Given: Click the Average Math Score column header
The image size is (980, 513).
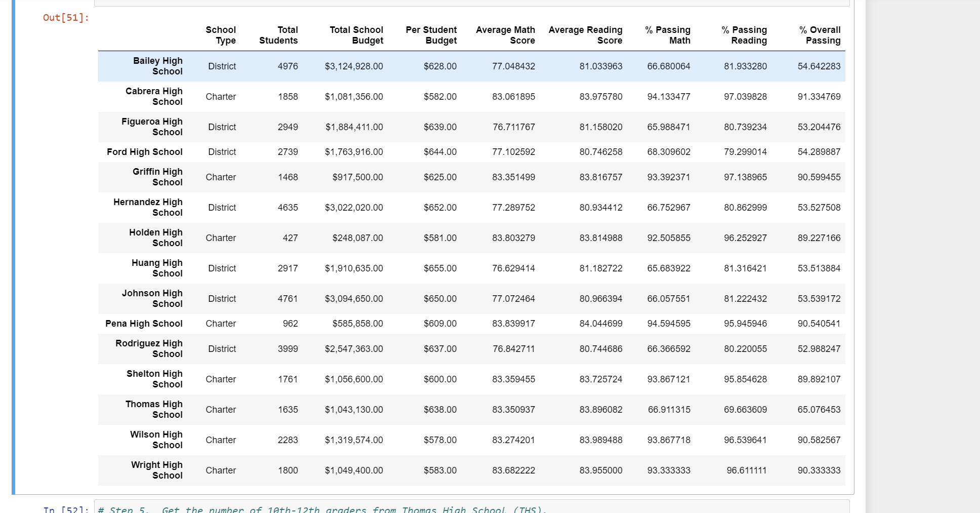Looking at the screenshot, I should (505, 35).
